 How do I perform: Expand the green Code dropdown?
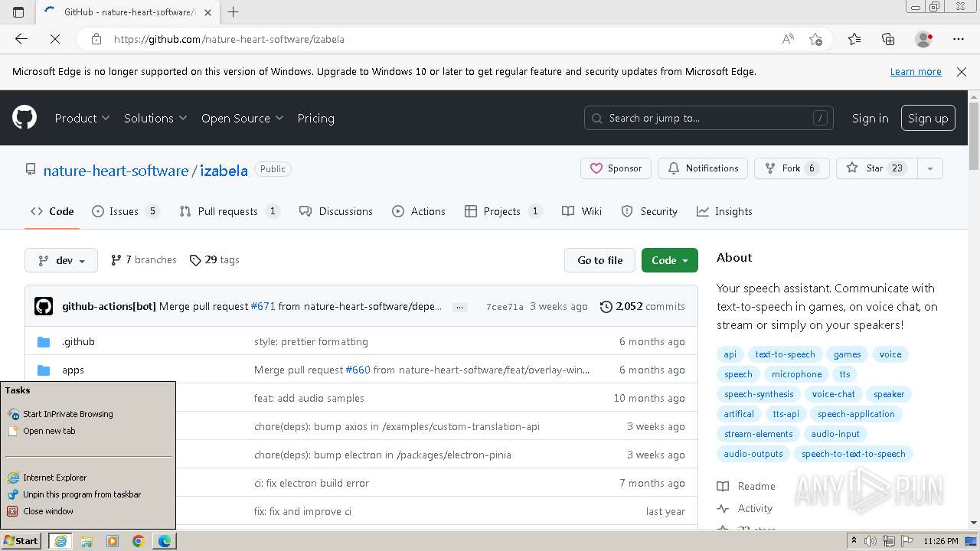670,260
